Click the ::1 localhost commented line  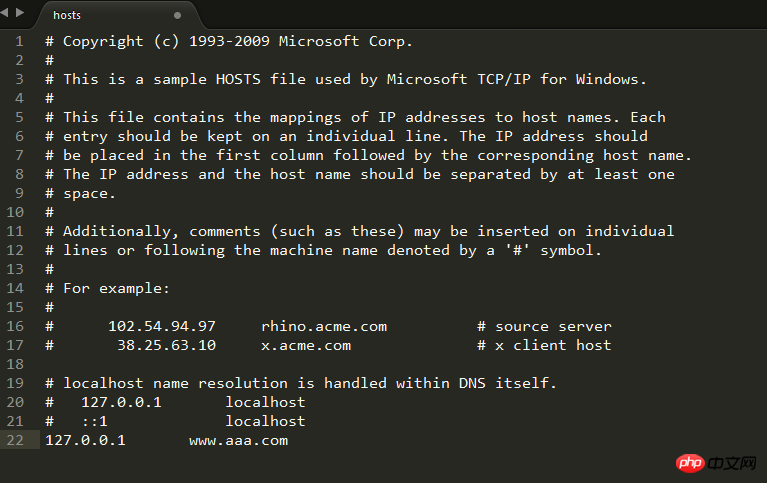click(x=175, y=421)
